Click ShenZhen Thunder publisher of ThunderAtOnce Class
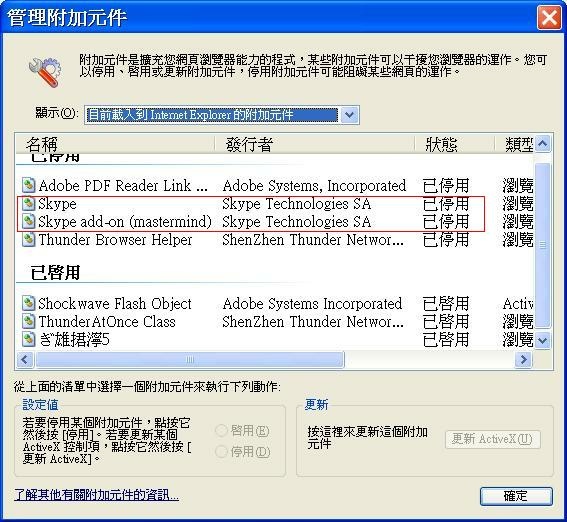567x522 pixels. pos(313,321)
